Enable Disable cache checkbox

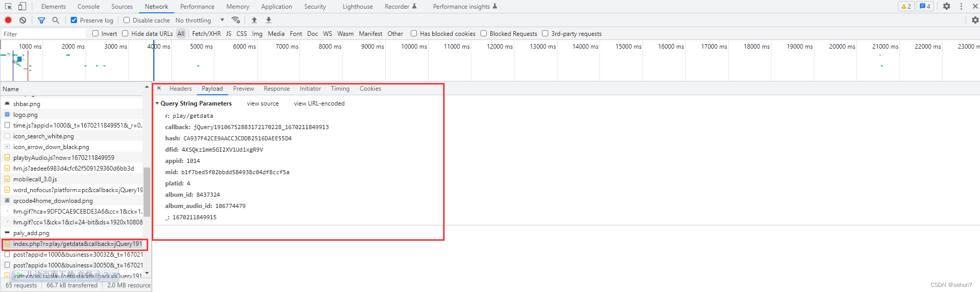tap(127, 20)
